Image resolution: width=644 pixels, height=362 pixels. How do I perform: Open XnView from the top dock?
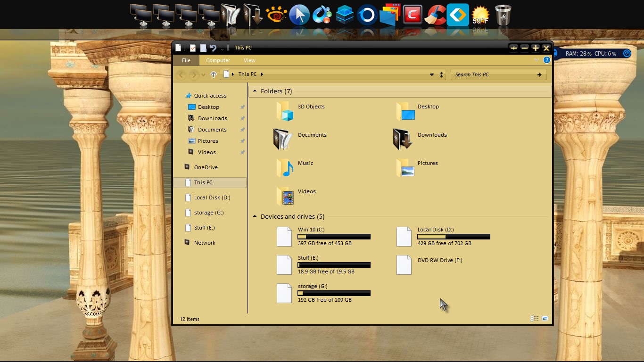pyautogui.click(x=277, y=15)
